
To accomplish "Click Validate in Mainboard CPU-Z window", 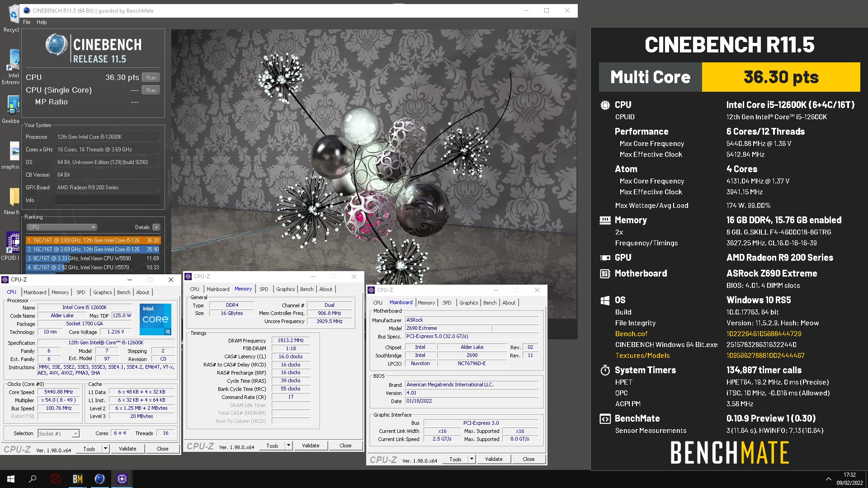I will point(494,459).
